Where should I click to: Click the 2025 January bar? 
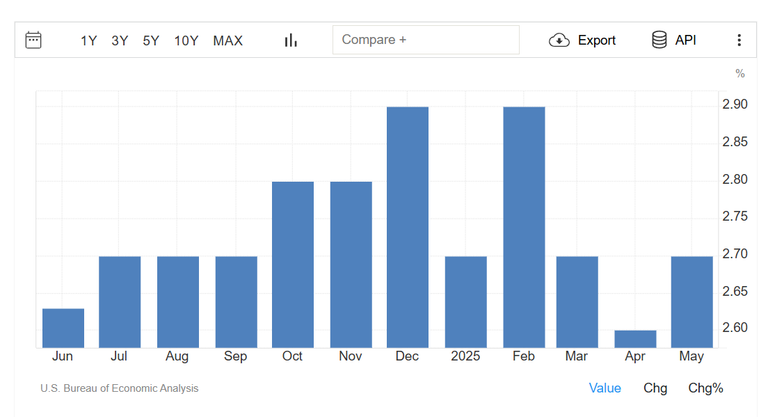coord(466,302)
